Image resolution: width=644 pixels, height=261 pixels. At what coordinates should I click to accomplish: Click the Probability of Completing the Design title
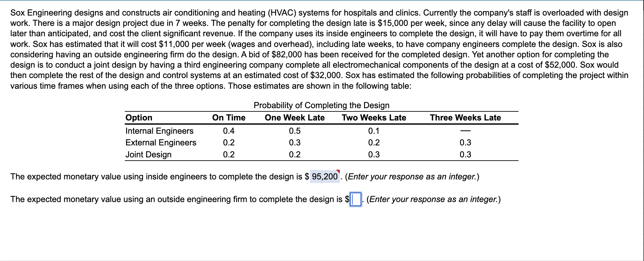pyautogui.click(x=321, y=105)
